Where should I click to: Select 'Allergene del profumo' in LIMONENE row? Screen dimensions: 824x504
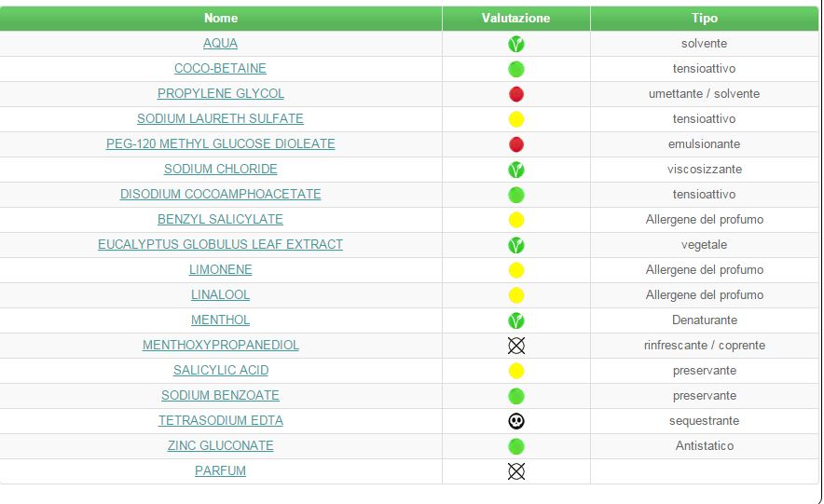[704, 270]
